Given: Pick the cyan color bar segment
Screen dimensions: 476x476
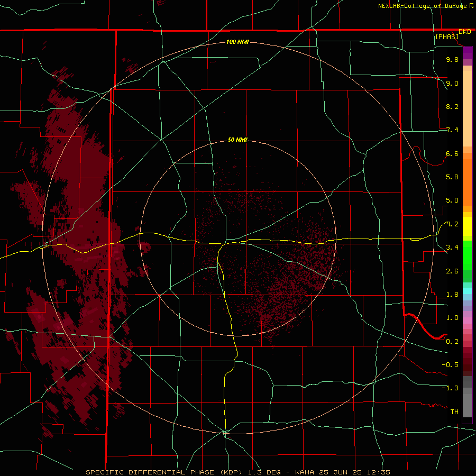Looking at the screenshot, I should [x=467, y=291].
